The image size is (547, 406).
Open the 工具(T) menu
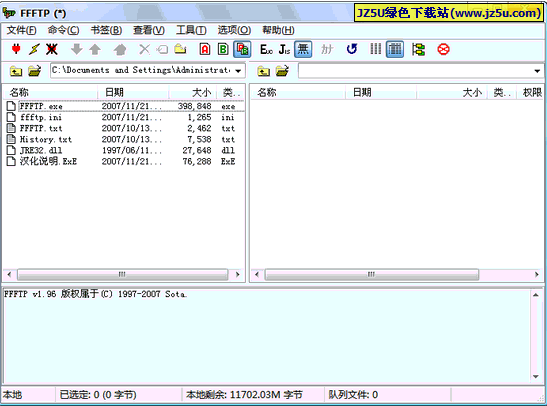[191, 30]
